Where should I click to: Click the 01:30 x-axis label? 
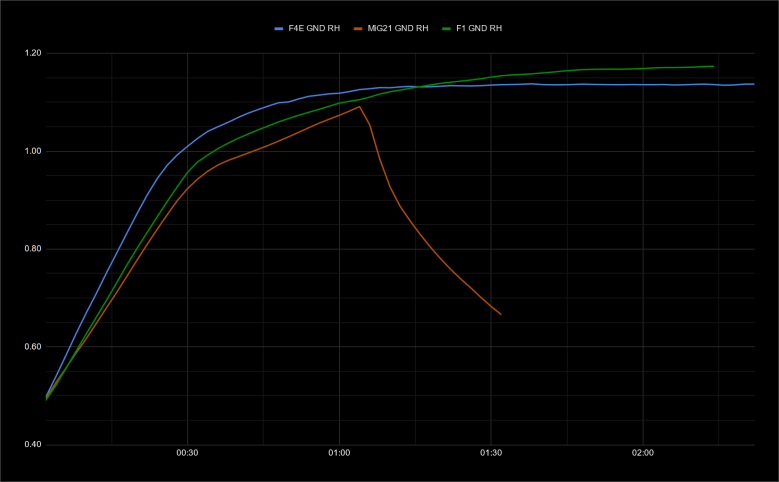[490, 453]
